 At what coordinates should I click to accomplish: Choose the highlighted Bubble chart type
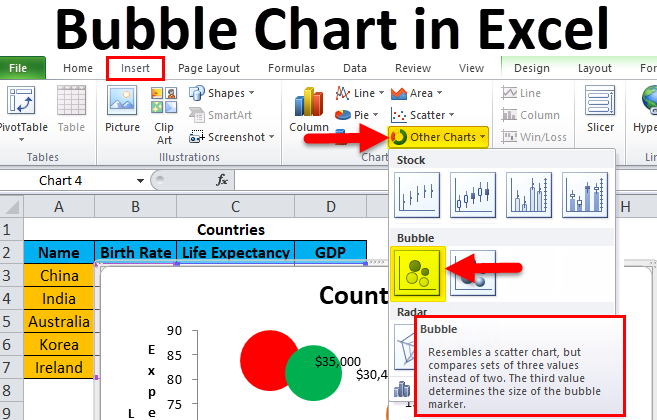[x=417, y=273]
